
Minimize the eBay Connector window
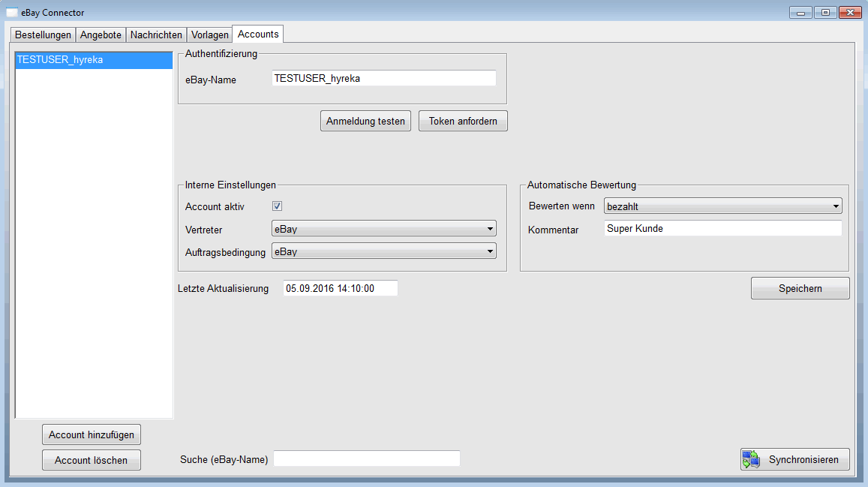click(x=800, y=12)
